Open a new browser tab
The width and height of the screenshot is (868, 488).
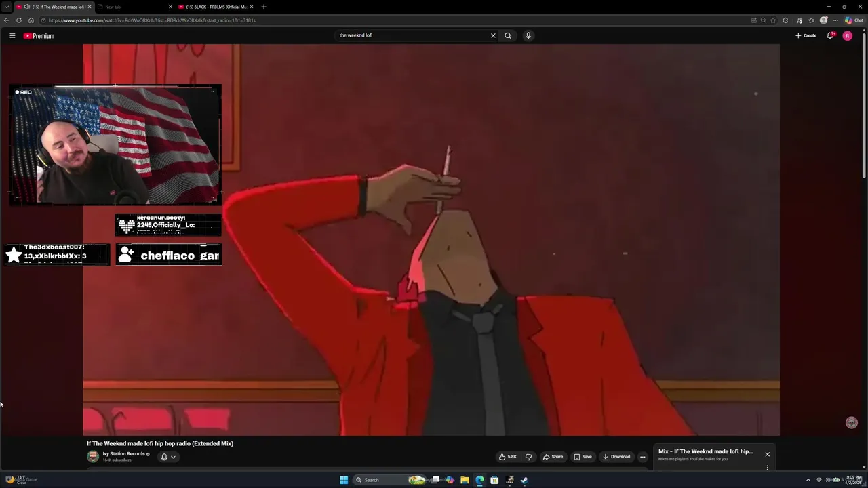(x=263, y=7)
